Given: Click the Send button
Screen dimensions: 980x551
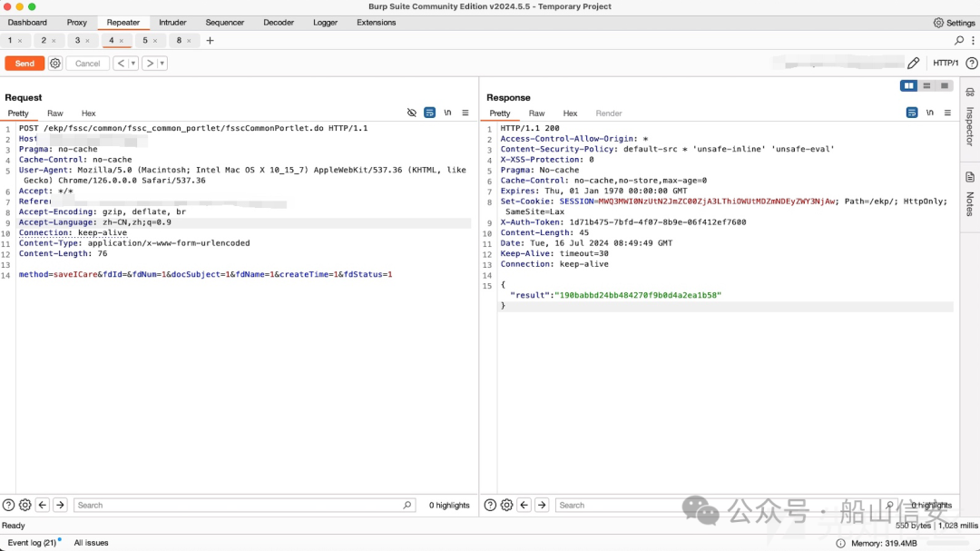Looking at the screenshot, I should (x=24, y=64).
